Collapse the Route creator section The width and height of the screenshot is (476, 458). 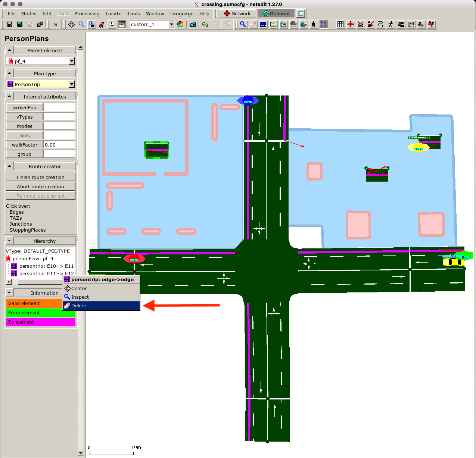(x=9, y=166)
